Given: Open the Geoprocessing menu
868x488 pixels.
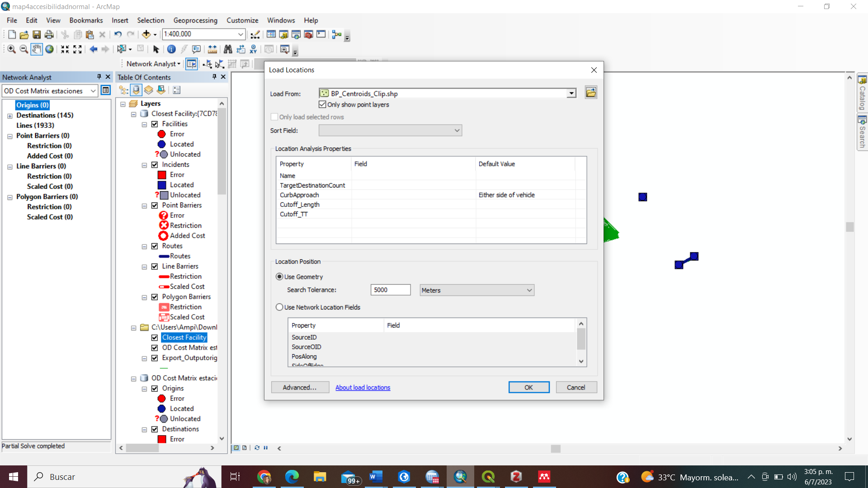Looking at the screenshot, I should coord(195,20).
